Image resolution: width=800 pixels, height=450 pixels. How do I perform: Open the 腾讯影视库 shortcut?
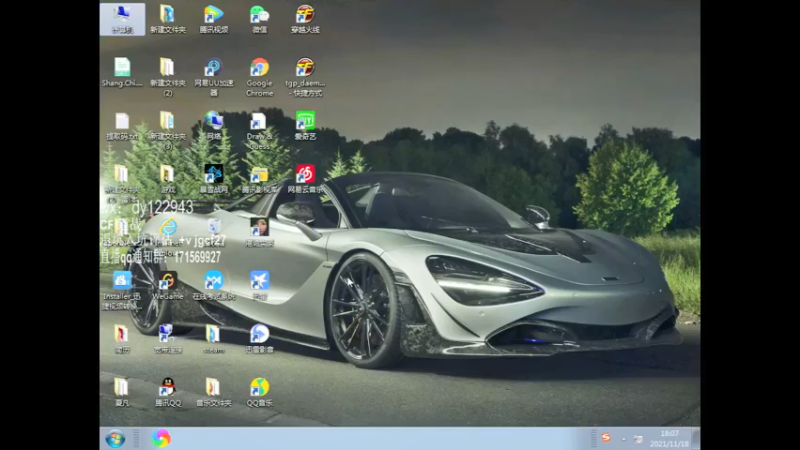259,179
